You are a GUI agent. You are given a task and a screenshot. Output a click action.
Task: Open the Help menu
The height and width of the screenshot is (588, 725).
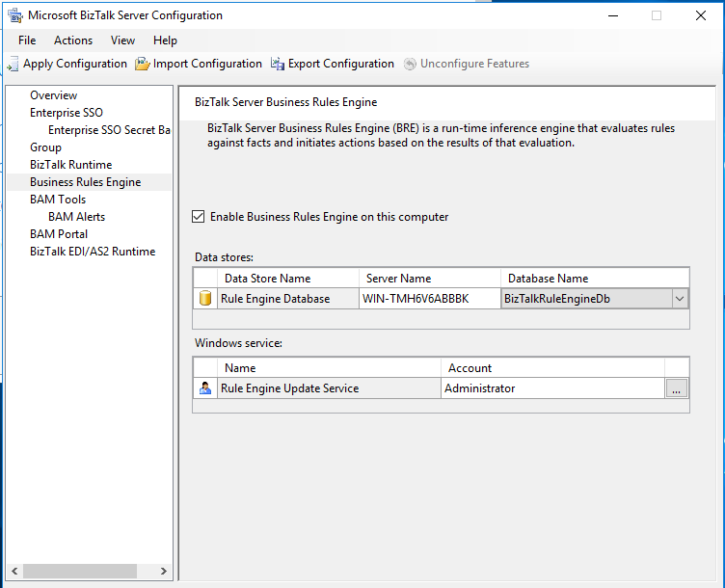(165, 40)
